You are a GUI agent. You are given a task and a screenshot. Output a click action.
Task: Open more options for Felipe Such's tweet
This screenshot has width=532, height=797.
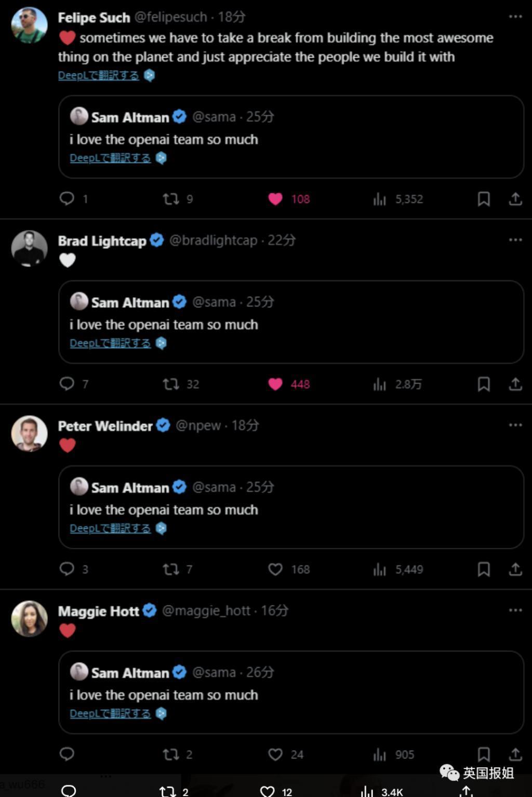(x=515, y=17)
